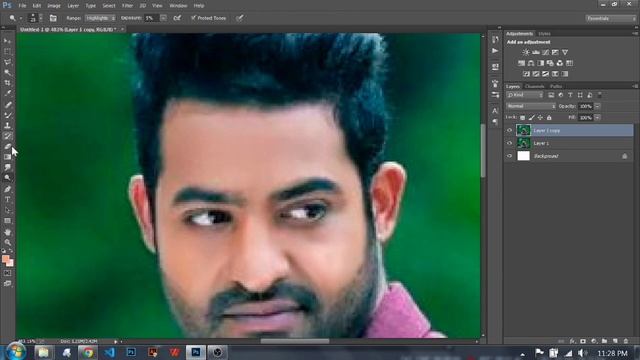Viewport: 640px width, 360px height.
Task: Toggle the Protect Tones checkbox
Action: (x=193, y=18)
